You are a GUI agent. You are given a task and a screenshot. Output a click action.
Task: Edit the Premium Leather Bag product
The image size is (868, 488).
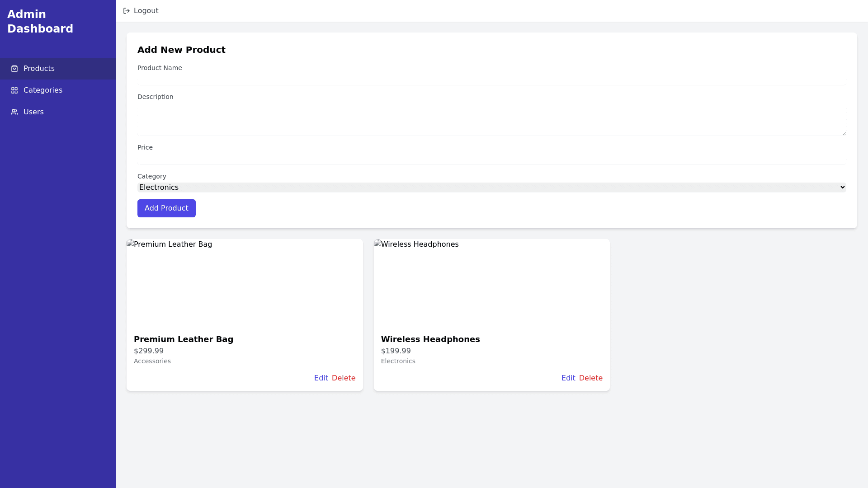tap(321, 378)
